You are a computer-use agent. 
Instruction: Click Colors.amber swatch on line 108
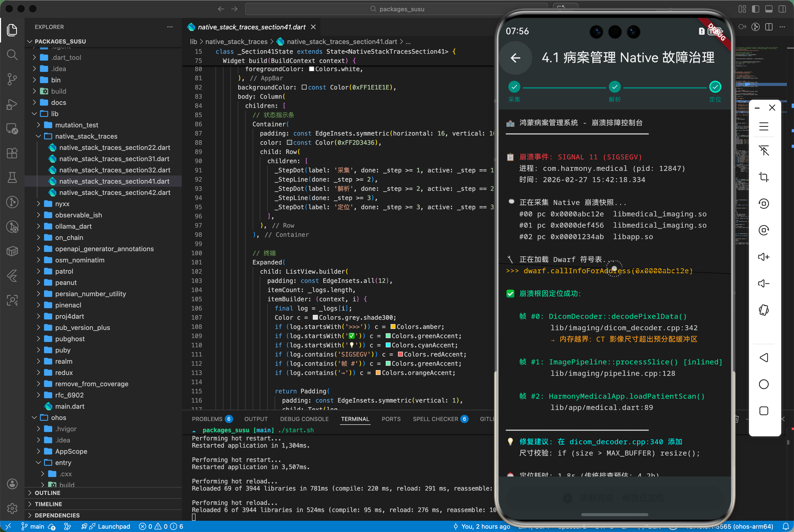tap(393, 327)
